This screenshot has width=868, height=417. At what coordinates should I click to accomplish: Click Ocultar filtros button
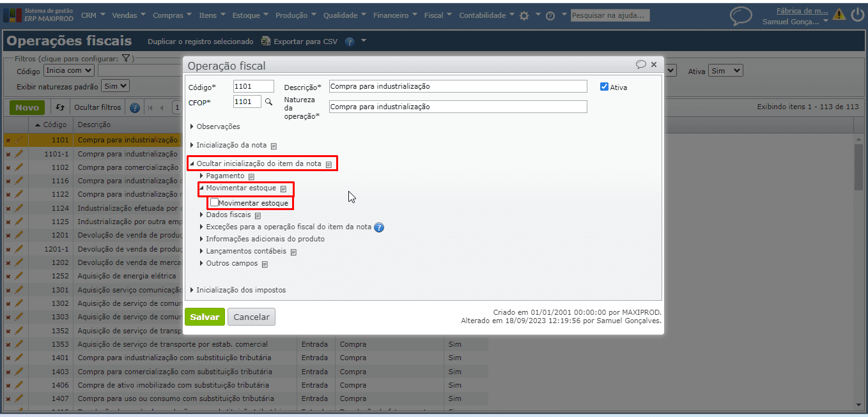coord(97,107)
